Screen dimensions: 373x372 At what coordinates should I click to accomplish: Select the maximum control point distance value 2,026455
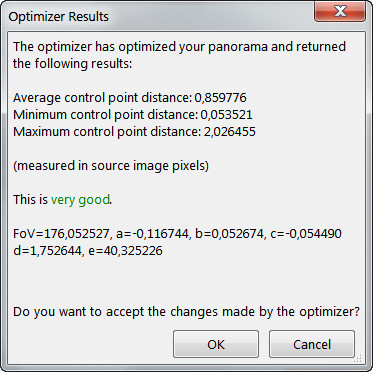click(x=229, y=132)
